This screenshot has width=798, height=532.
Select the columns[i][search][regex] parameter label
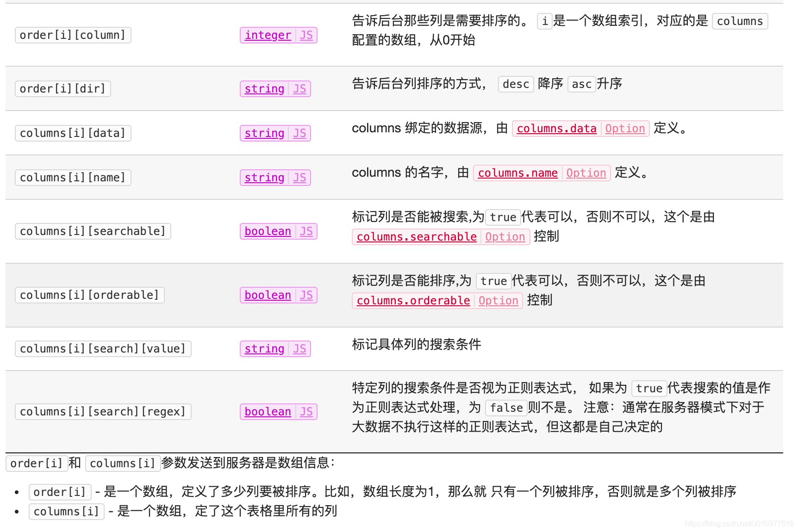tap(103, 411)
